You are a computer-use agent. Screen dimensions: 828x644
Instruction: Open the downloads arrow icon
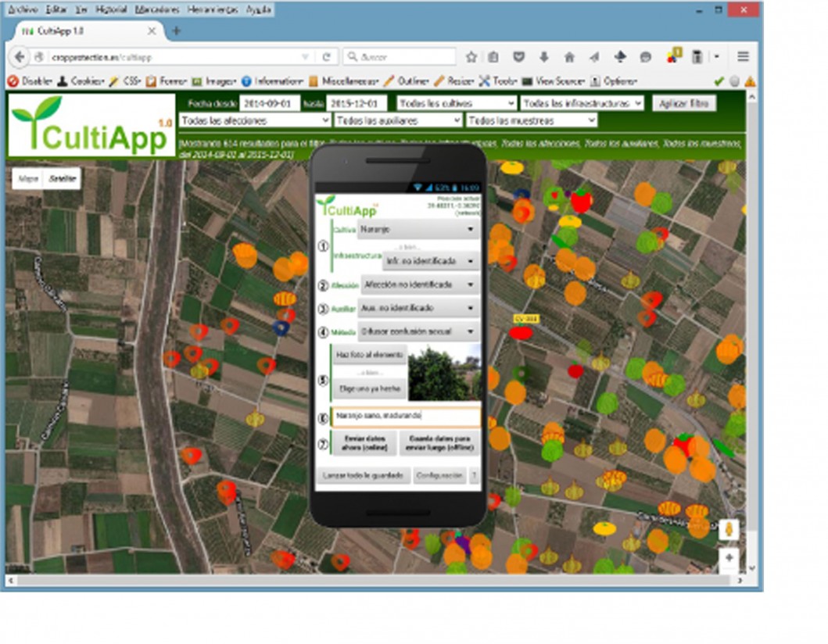[x=544, y=57]
